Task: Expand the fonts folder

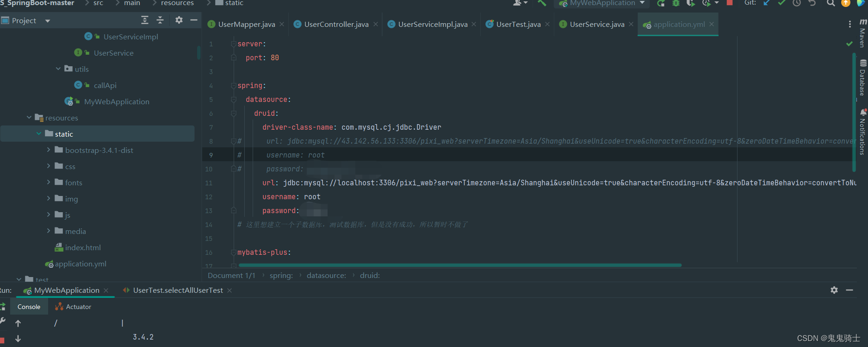Action: [x=49, y=182]
